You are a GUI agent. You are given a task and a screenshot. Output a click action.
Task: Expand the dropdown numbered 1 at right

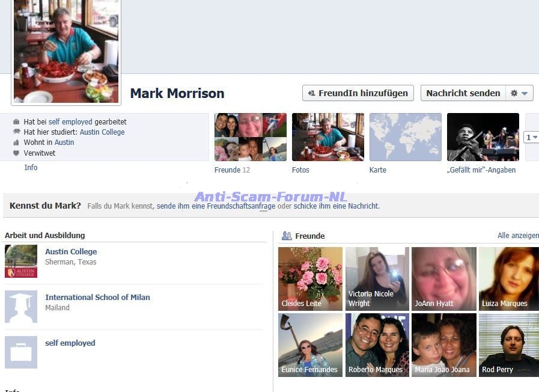tap(531, 138)
